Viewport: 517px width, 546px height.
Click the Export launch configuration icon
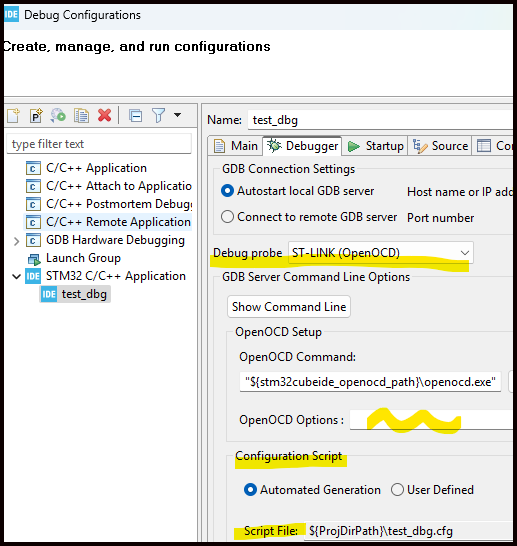click(58, 115)
